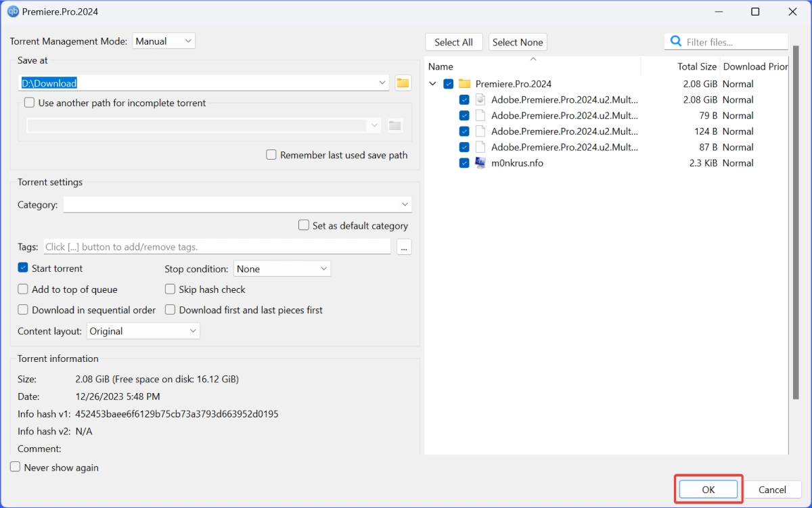Click the 2.3 KiB size cell
The width and height of the screenshot is (812, 508).
703,163
